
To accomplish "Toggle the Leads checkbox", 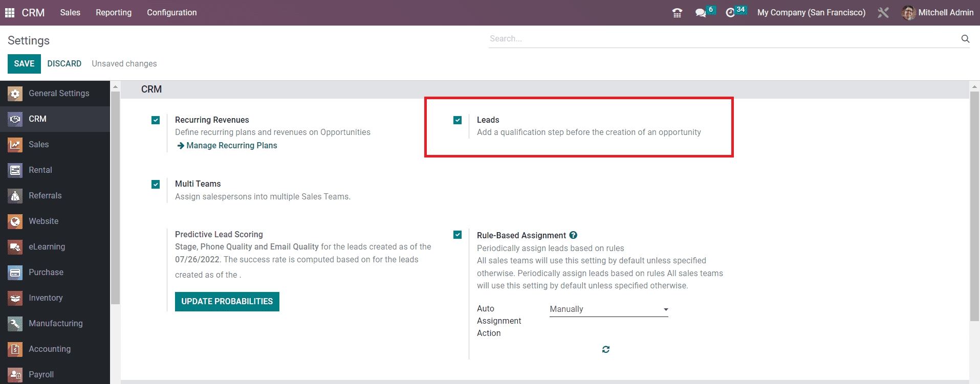I will (x=458, y=120).
